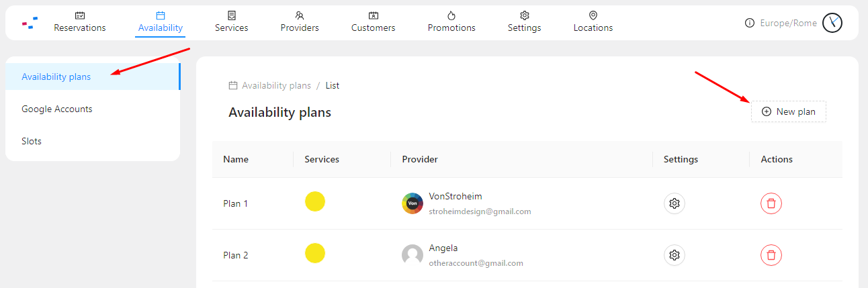The width and height of the screenshot is (868, 288).
Task: Click the timezone info icon
Action: [x=750, y=23]
